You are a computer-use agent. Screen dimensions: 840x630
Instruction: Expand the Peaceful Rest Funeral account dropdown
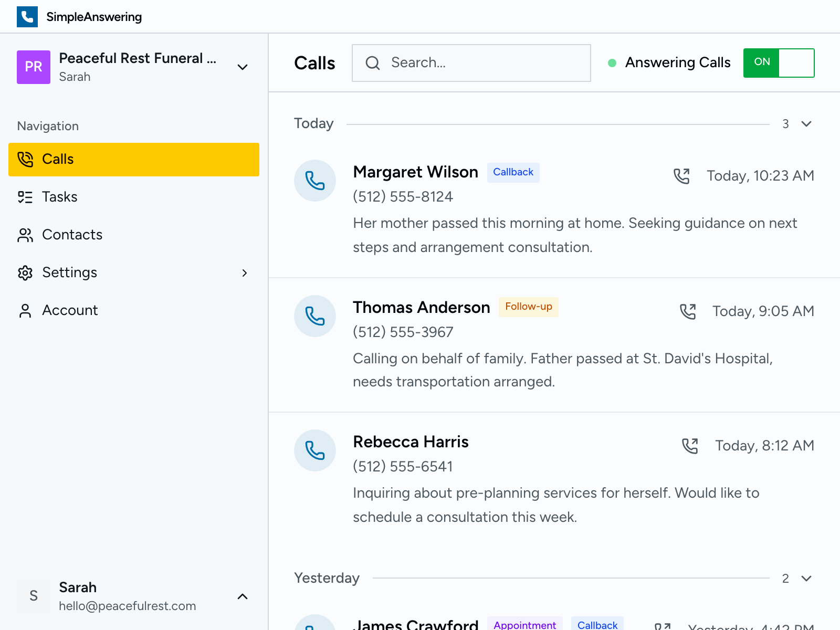click(242, 67)
